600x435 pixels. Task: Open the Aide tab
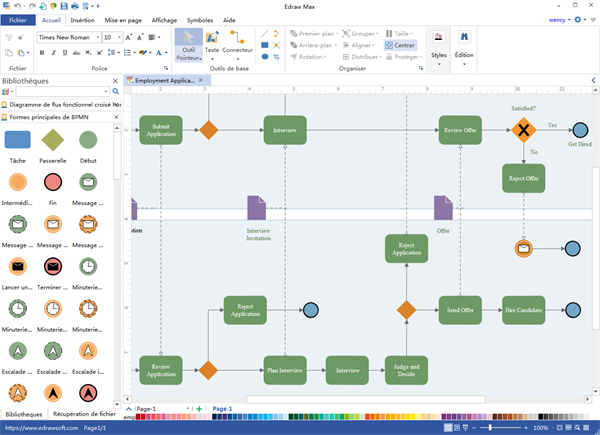click(x=229, y=20)
